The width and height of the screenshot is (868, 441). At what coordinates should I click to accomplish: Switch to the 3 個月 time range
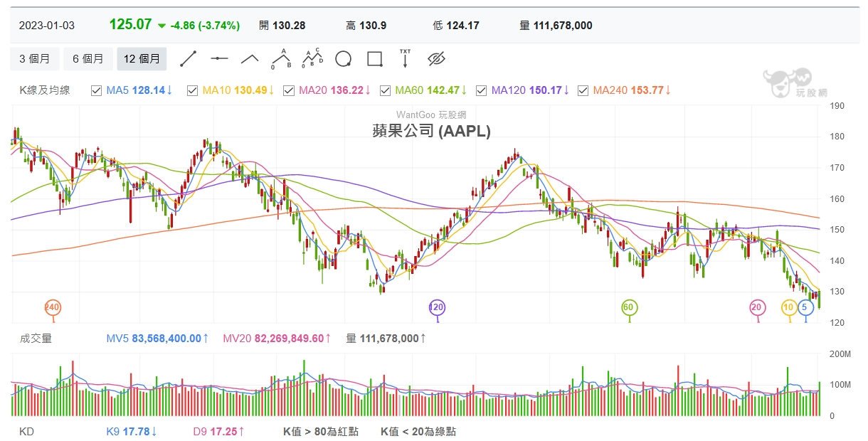pos(34,59)
